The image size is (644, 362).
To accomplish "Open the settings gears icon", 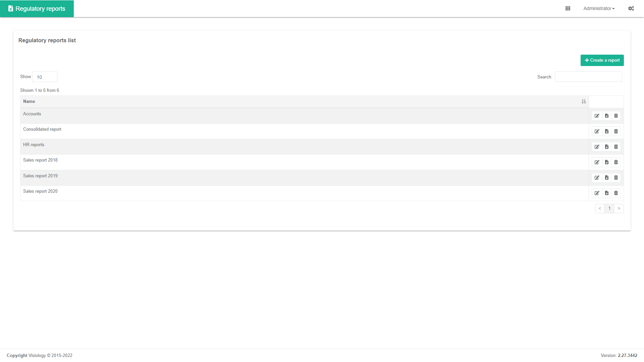I will click(x=631, y=8).
